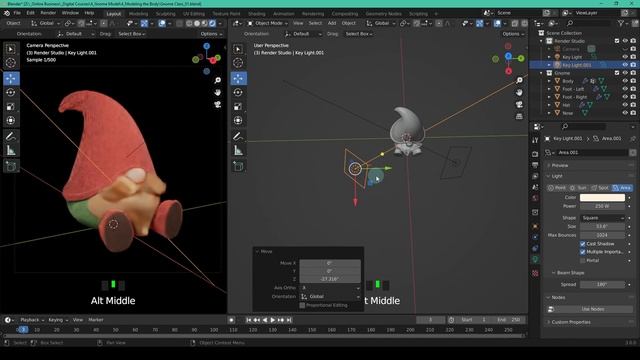The height and width of the screenshot is (360, 640).
Task: Collapse the Render Studio collection tree
Action: pyautogui.click(x=542, y=41)
